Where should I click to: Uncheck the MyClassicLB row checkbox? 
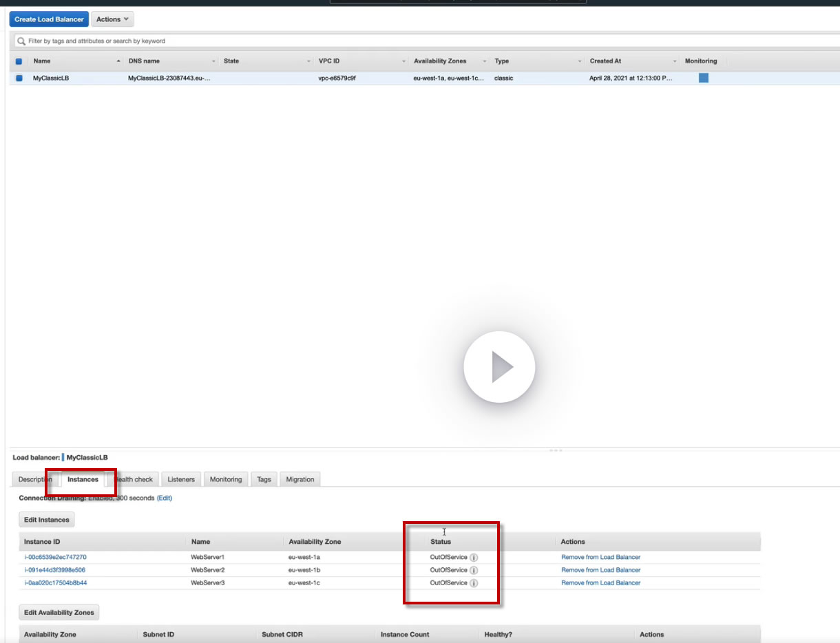[19, 78]
